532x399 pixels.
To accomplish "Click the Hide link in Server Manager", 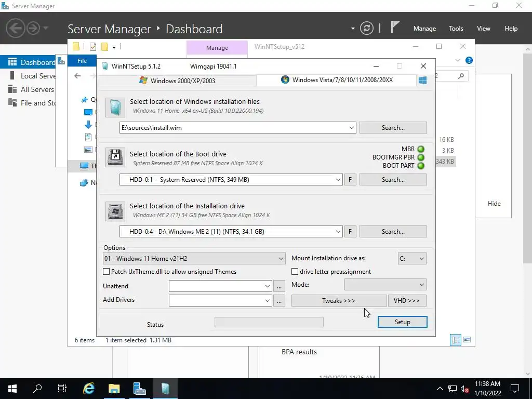I will click(x=494, y=204).
